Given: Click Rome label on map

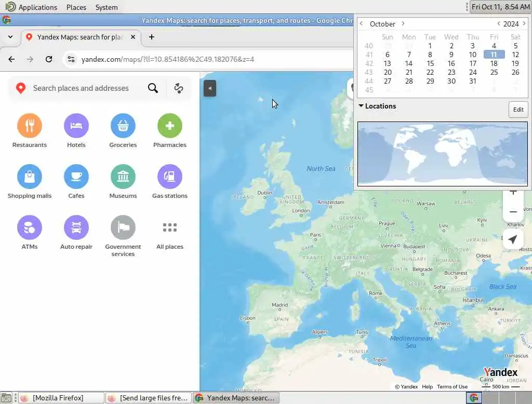Looking at the screenshot, I should [x=375, y=293].
